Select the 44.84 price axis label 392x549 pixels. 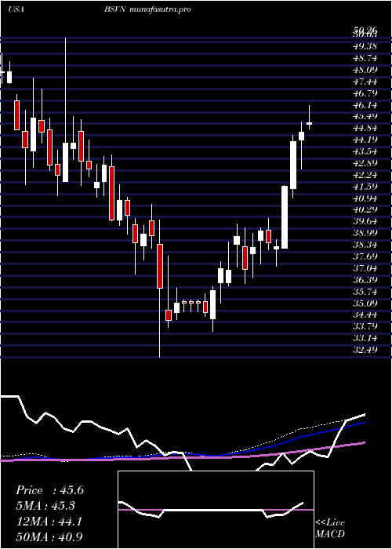click(x=365, y=128)
